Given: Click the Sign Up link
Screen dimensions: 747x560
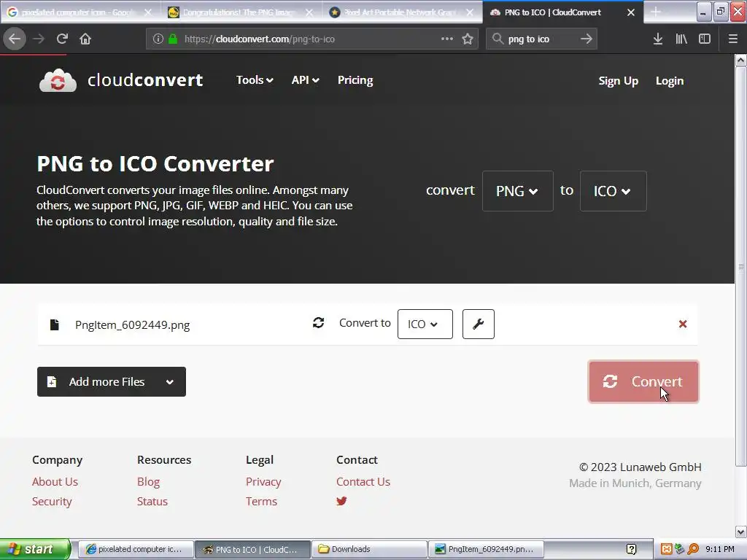Looking at the screenshot, I should (618, 81).
